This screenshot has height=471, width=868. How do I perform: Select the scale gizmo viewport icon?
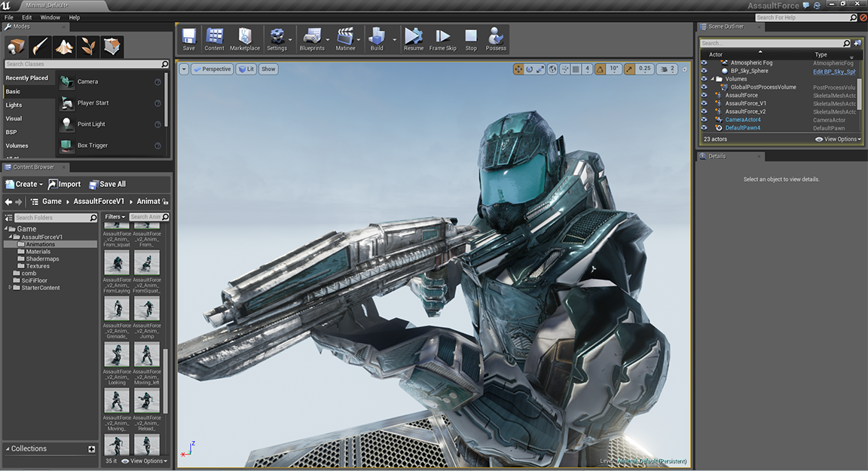540,69
